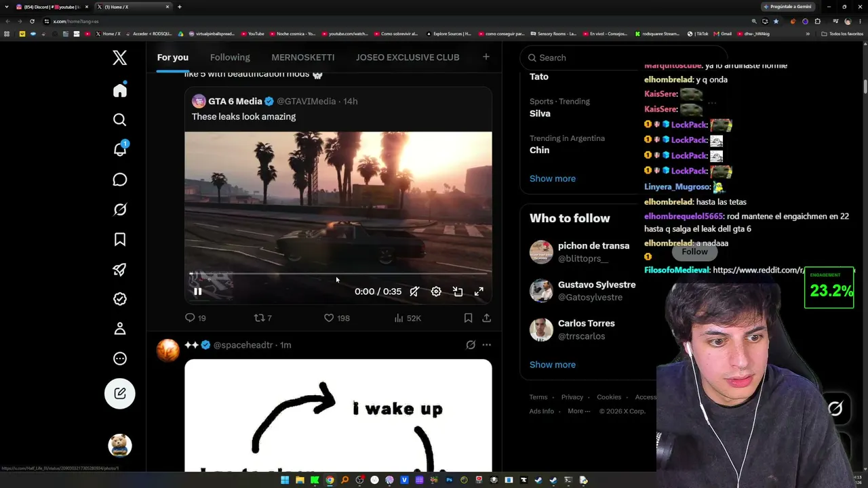Open the Todos los favoritos folder
This screenshot has width=868, height=488.
(x=842, y=33)
